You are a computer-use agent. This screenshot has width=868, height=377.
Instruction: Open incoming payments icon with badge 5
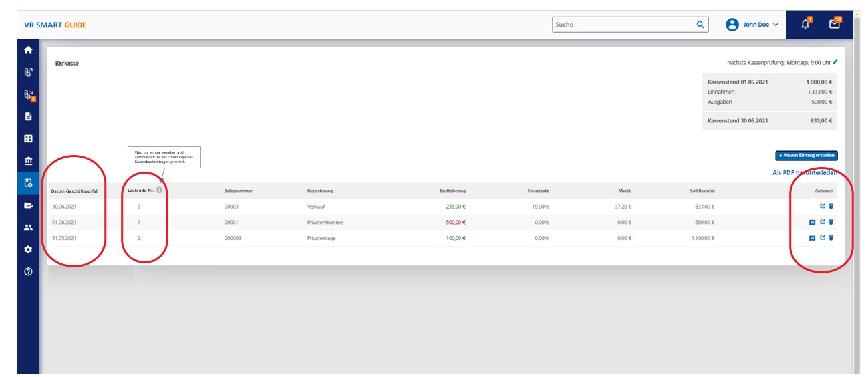tap(29, 96)
